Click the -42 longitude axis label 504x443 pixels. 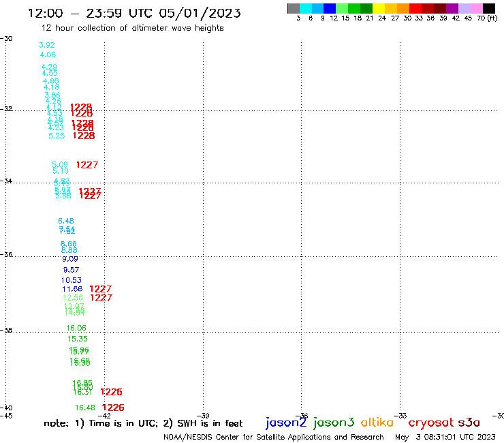(106, 416)
